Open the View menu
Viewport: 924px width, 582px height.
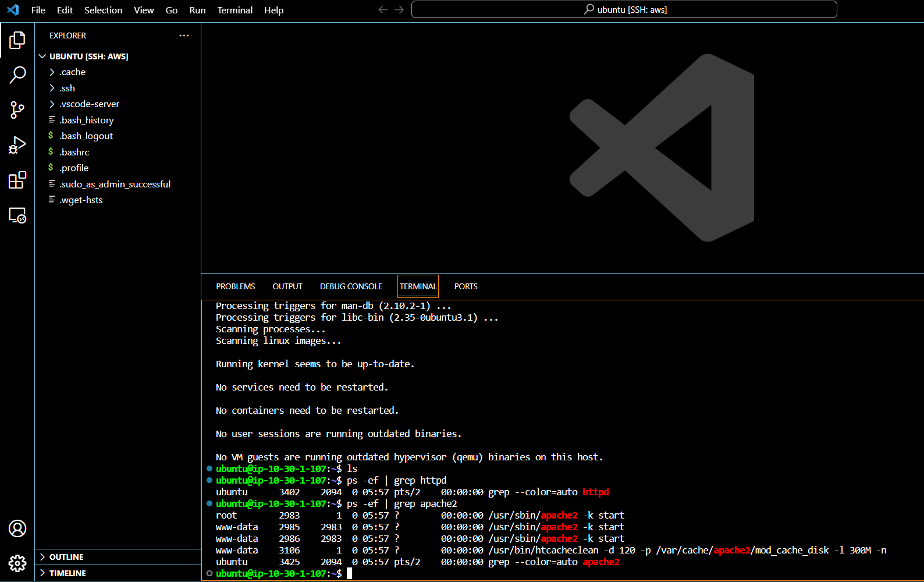tap(144, 10)
